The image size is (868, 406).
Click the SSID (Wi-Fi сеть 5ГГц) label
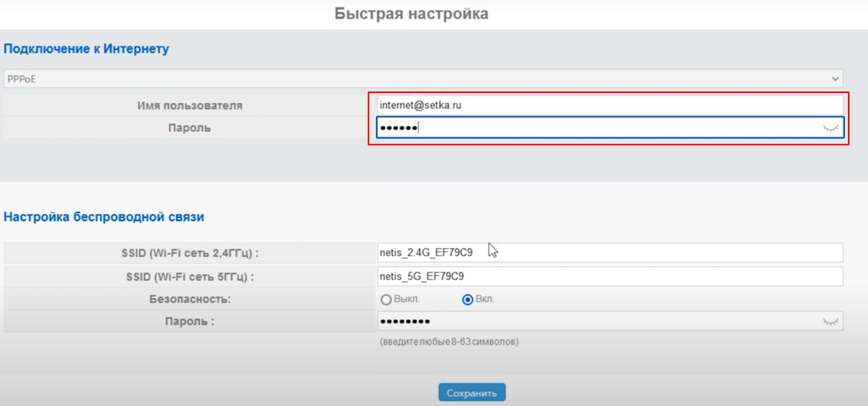(x=190, y=276)
